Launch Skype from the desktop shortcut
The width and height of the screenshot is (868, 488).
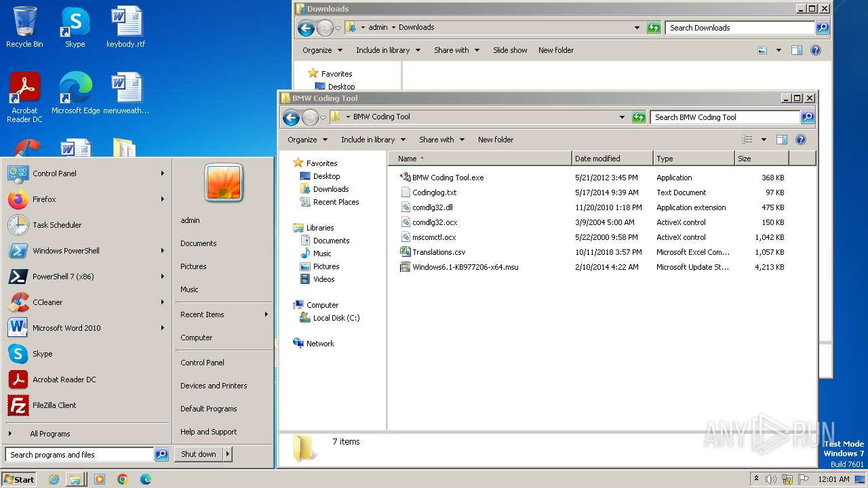click(x=75, y=27)
